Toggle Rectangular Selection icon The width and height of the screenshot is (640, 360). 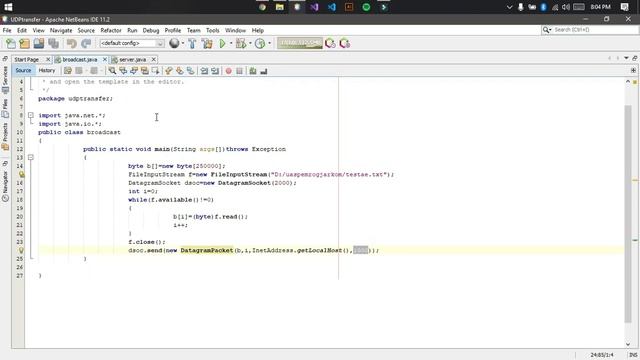tap(156, 71)
